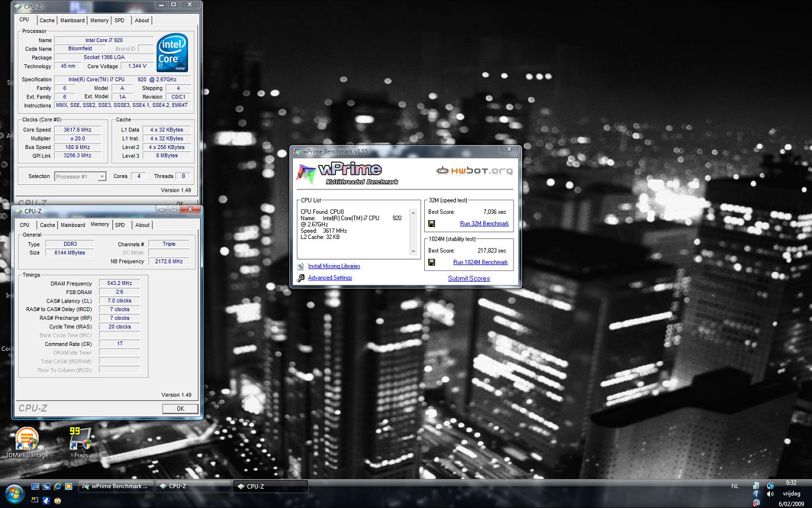The width and height of the screenshot is (812, 508).
Task: Click the blue arrow quick launch icon
Action: click(x=47, y=501)
